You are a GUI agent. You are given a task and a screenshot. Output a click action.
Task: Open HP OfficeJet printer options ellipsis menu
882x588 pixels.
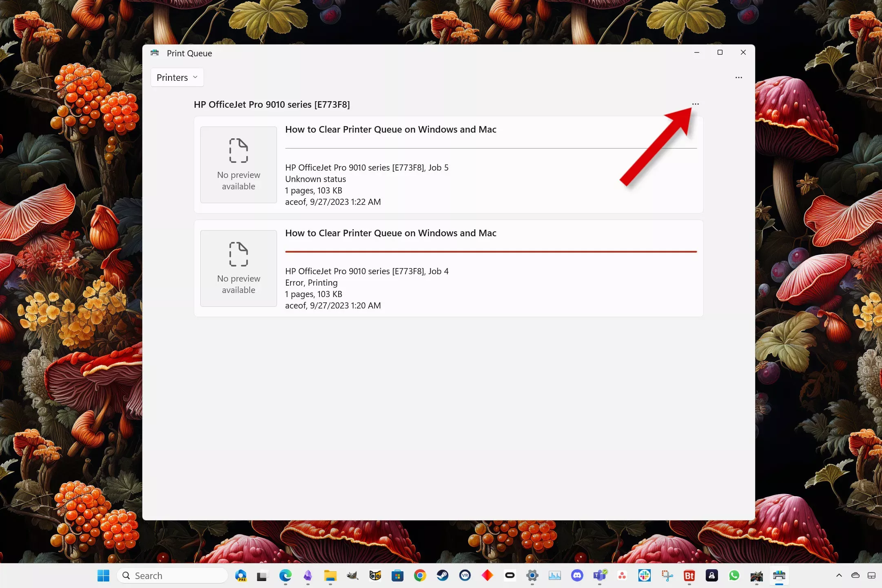(x=696, y=104)
